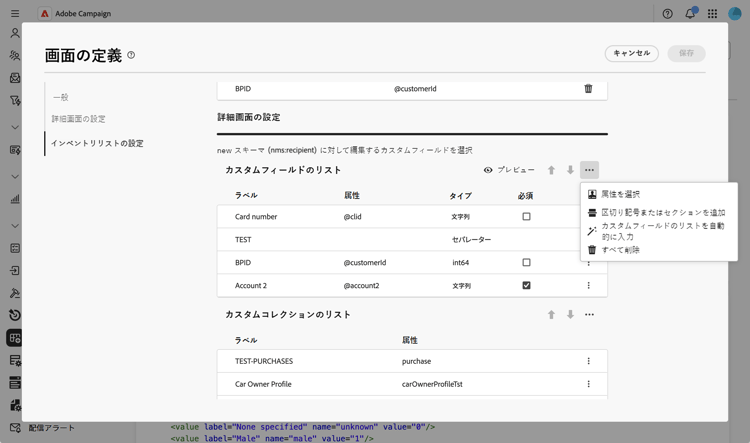The height and width of the screenshot is (443, 750).
Task: Click the 保存 button
Action: coord(686,53)
